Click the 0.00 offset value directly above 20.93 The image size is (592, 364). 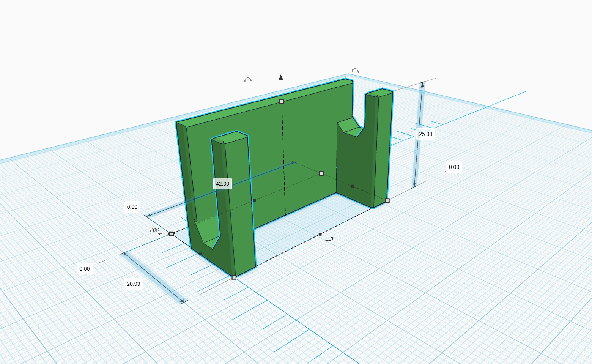(x=85, y=269)
